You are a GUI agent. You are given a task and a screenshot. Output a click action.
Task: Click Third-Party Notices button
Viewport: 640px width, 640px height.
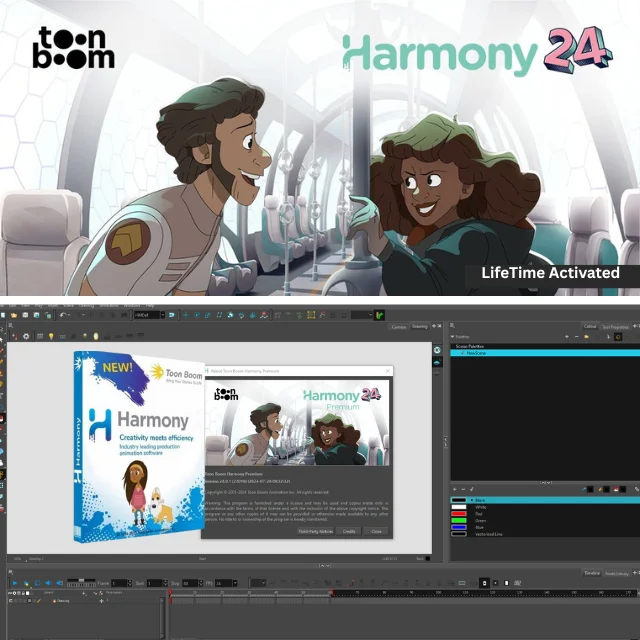click(315, 531)
